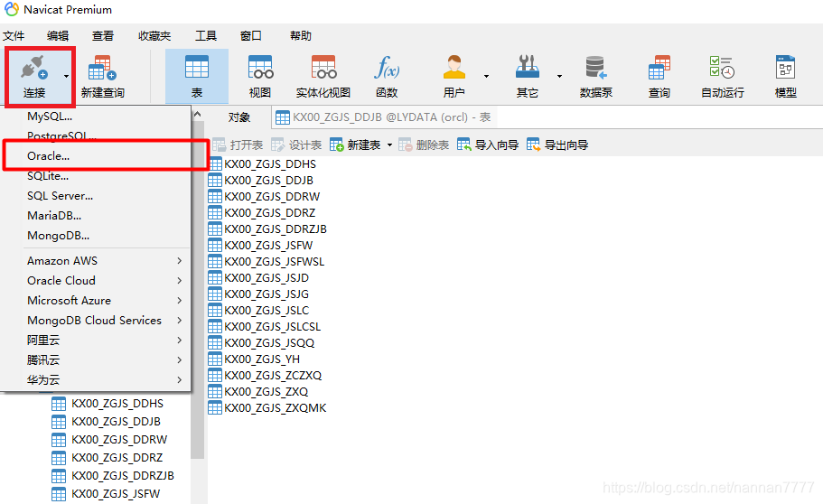Click the 删除表 button
This screenshot has height=504, width=823.
pyautogui.click(x=424, y=145)
